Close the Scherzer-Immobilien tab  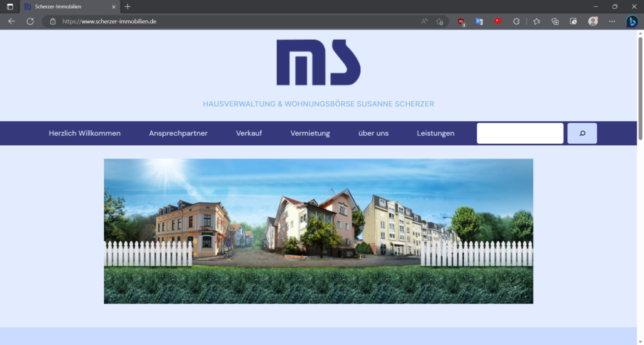[114, 6]
